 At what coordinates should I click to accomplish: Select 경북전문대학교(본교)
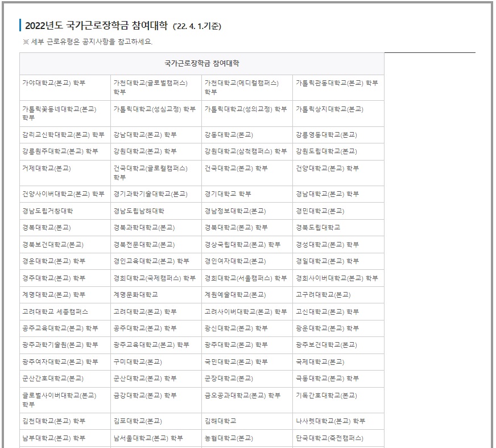pyautogui.click(x=144, y=245)
